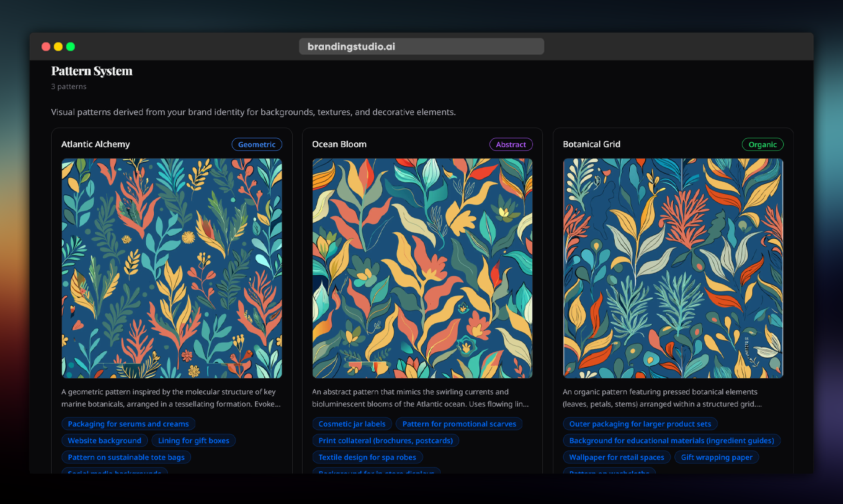Click the brandingstudio.ai address bar
The image size is (843, 504).
coord(421,47)
